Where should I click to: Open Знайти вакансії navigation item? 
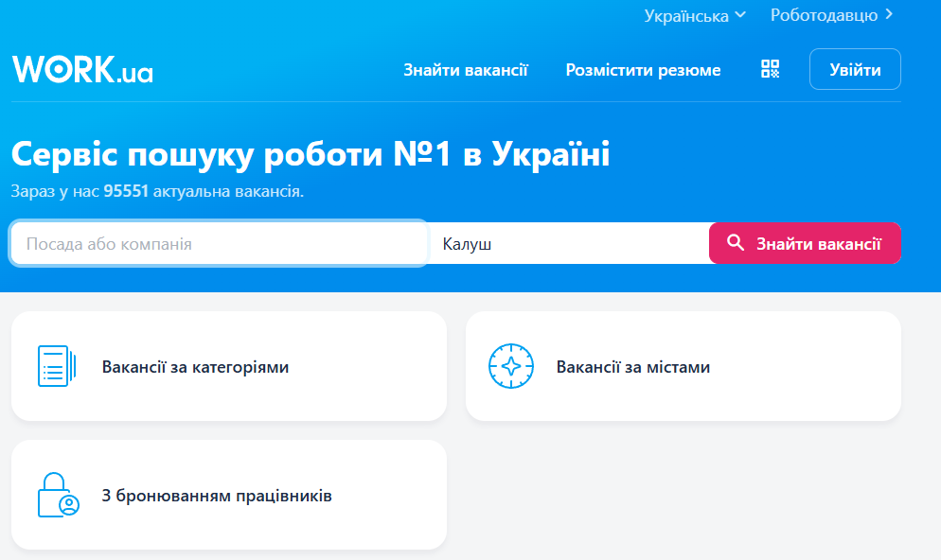[x=465, y=70]
